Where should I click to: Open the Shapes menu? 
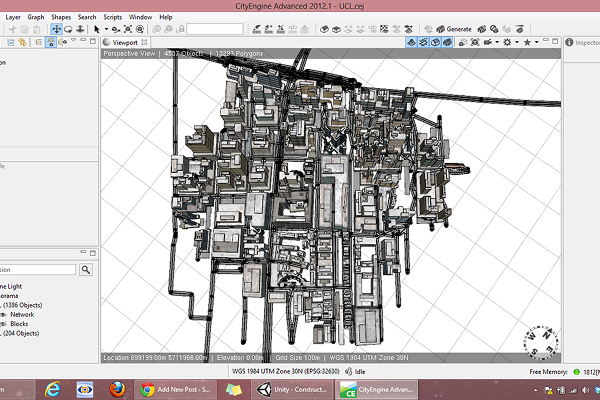click(61, 17)
